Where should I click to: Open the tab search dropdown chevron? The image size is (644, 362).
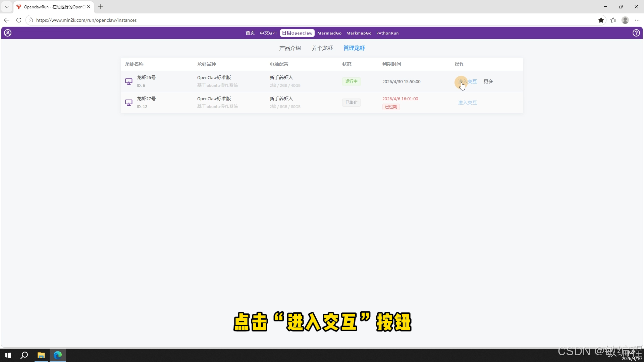pyautogui.click(x=6, y=7)
